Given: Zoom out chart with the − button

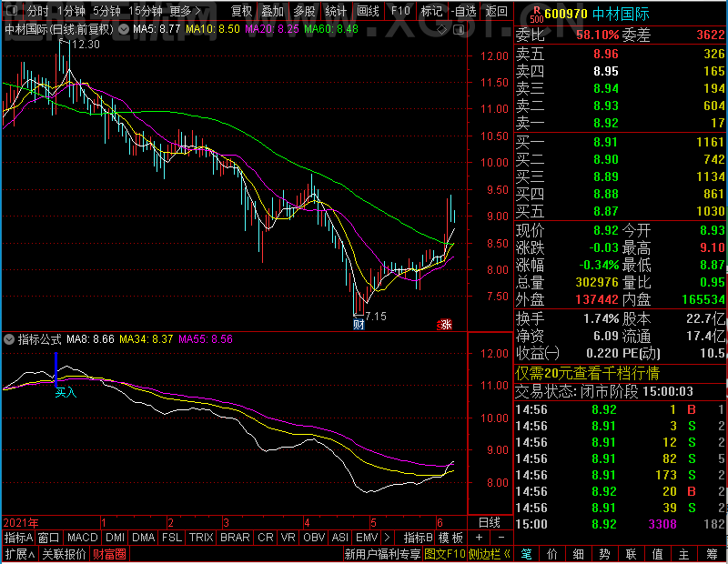Looking at the screenshot, I should 501,538.
